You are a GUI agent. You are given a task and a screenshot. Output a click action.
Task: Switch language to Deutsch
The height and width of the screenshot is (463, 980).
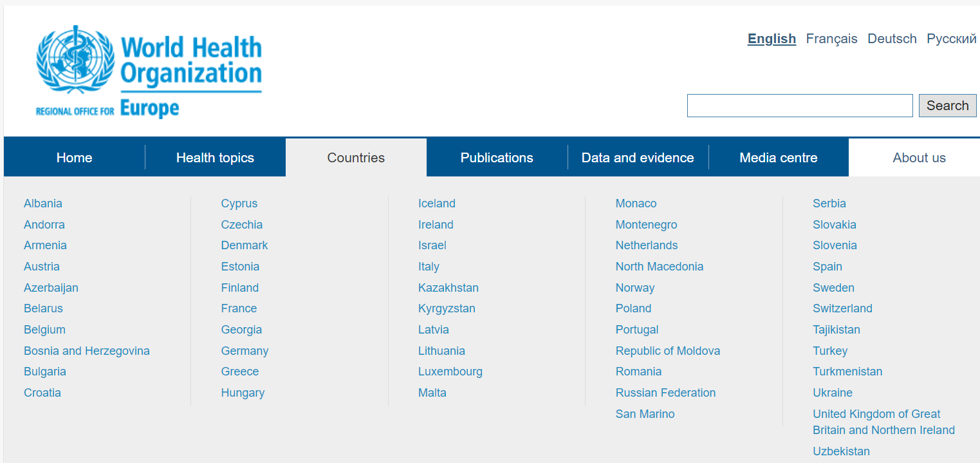click(892, 39)
